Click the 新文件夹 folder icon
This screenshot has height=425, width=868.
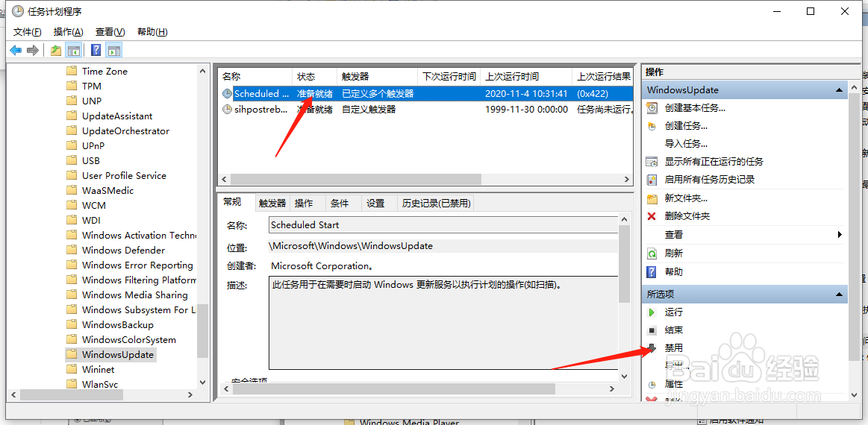(652, 198)
